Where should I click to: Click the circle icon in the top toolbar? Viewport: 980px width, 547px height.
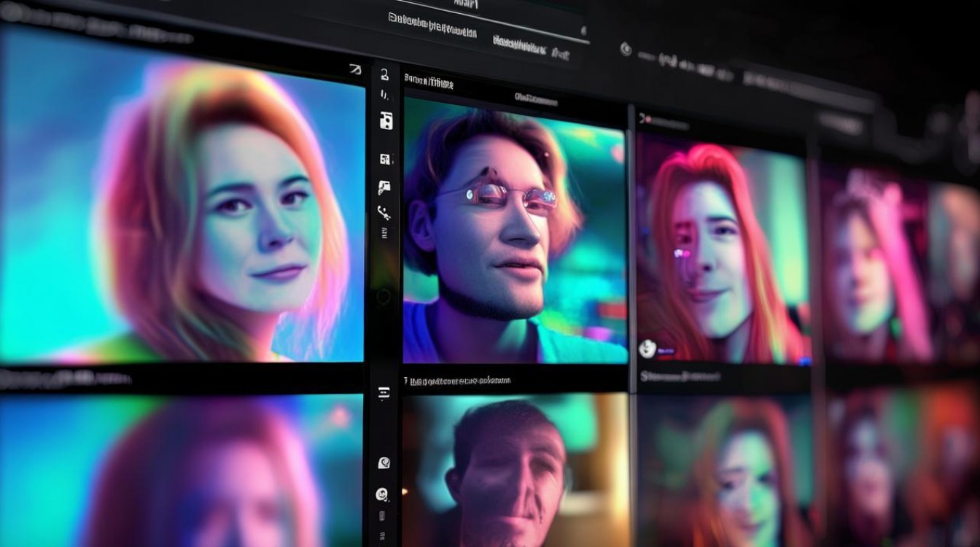tap(626, 49)
